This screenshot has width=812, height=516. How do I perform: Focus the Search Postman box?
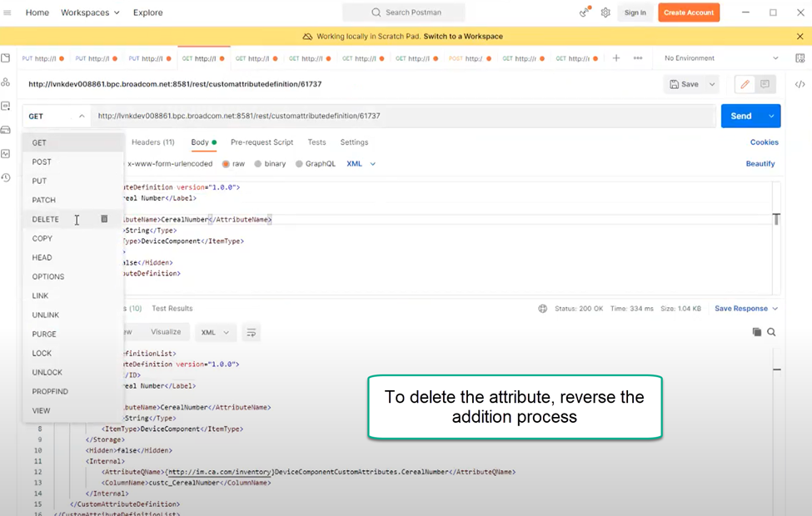pyautogui.click(x=403, y=12)
